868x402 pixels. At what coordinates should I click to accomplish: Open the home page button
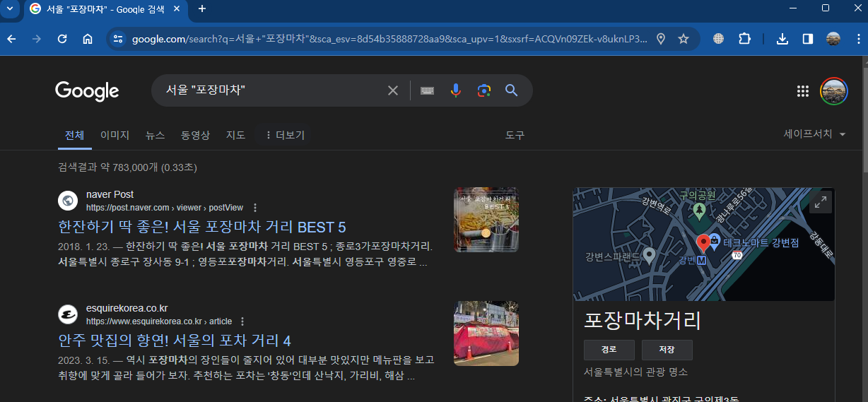pyautogui.click(x=88, y=39)
